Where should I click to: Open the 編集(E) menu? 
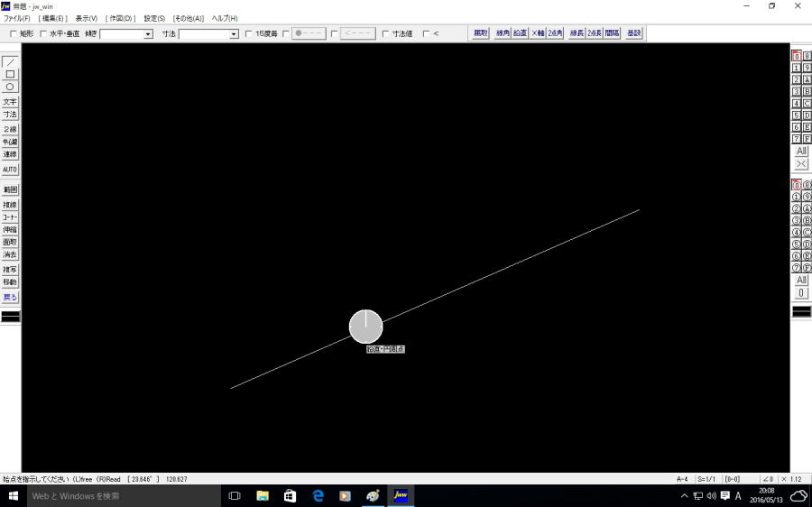tap(53, 18)
